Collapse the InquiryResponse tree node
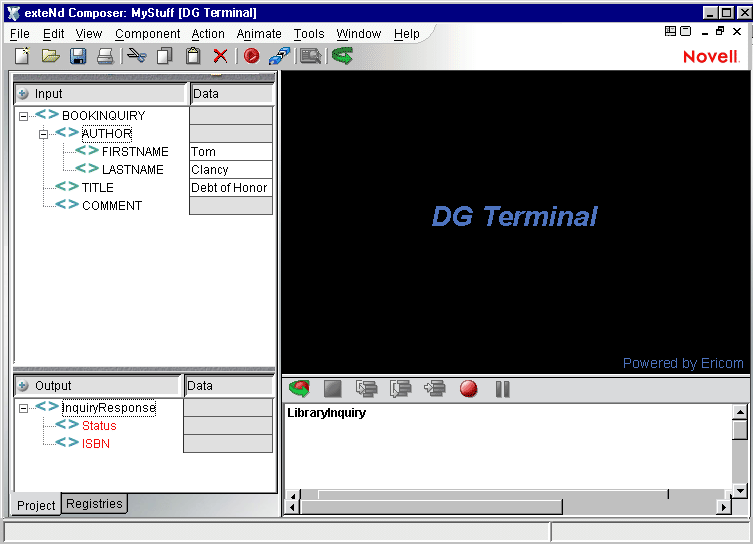Screen dimensions: 753x544 (23, 408)
